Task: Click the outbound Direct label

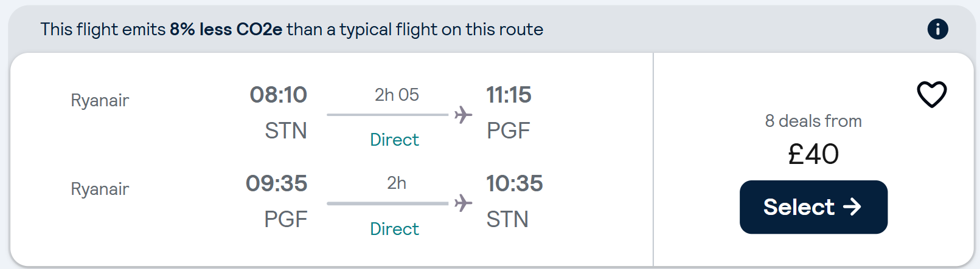Action: 394,140
